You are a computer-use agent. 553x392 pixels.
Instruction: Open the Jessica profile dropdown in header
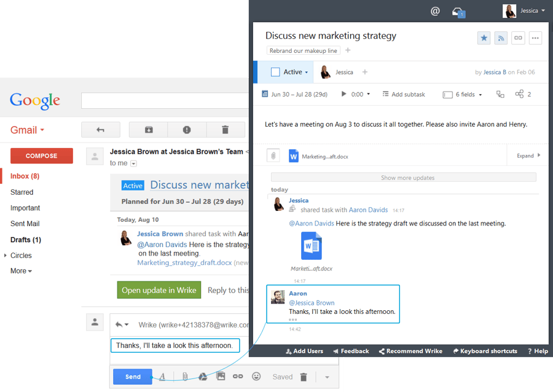524,11
